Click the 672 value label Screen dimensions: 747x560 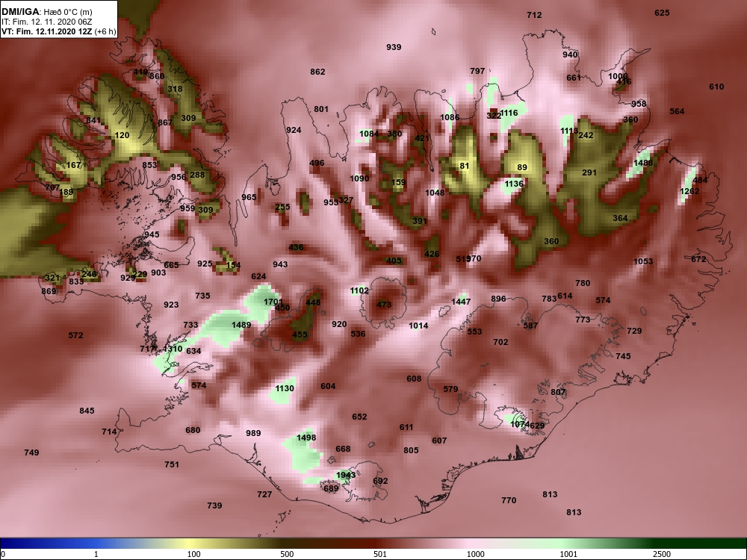(x=698, y=259)
